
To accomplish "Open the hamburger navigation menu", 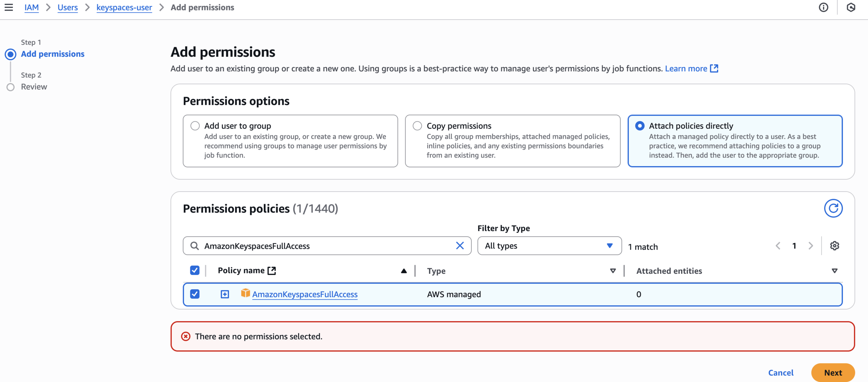I will (9, 7).
